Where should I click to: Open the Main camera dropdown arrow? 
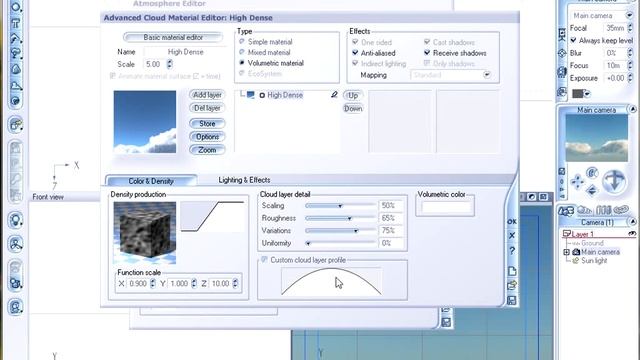pos(629,15)
